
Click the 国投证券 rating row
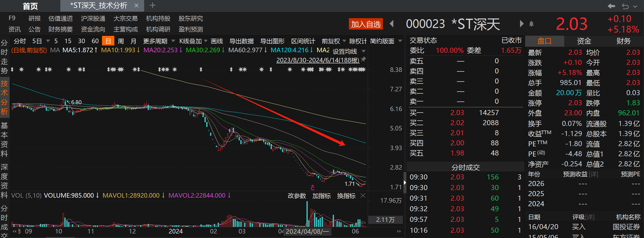pos(584,227)
